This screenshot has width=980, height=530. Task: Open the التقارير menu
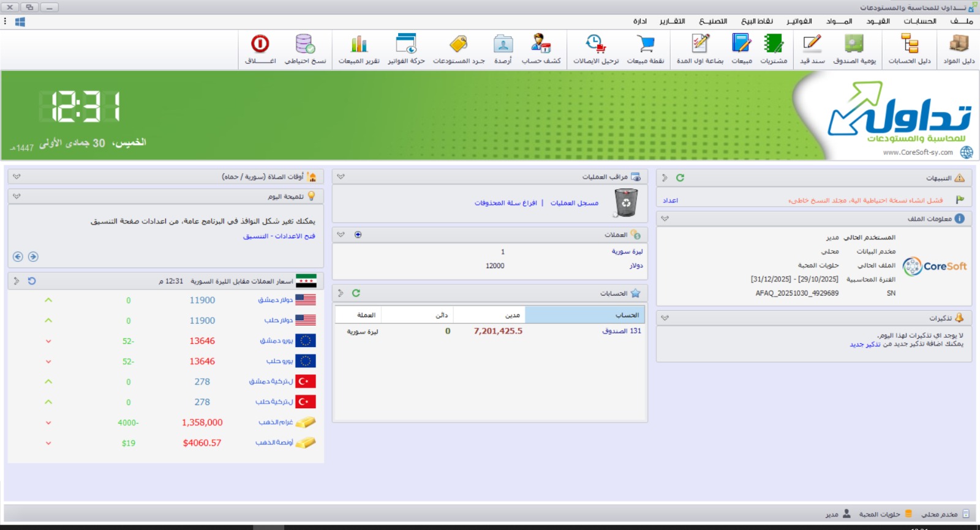coord(672,21)
